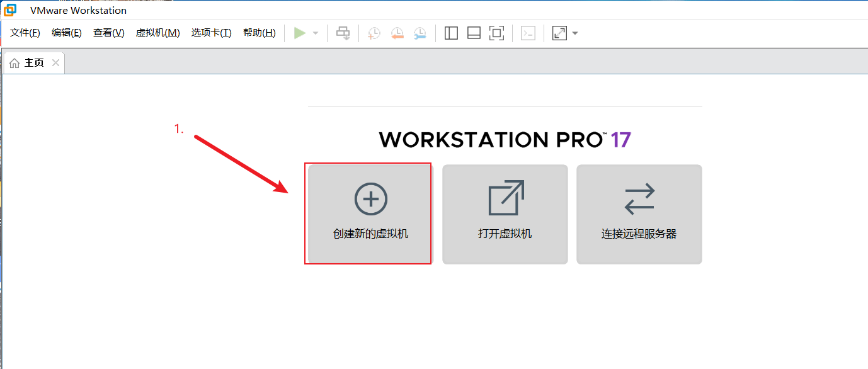868x369 pixels.
Task: Expand the power options dropdown arrow
Action: pos(316,33)
